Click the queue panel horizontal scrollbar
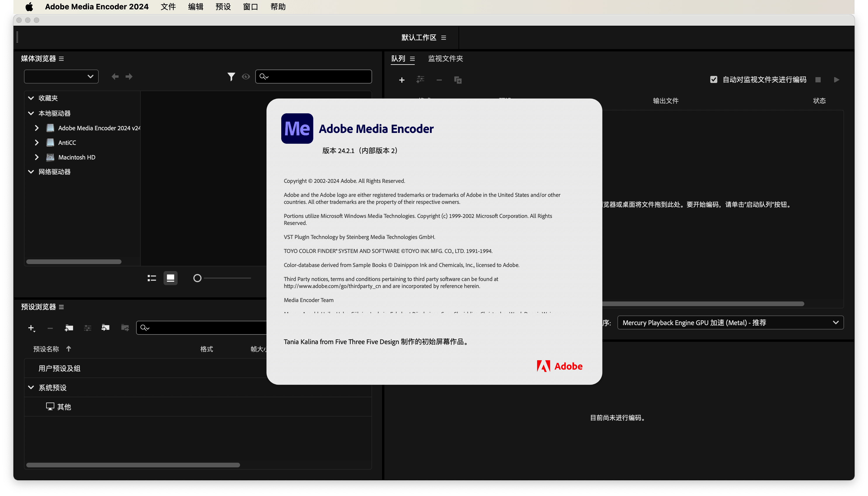The image size is (868, 496). [703, 304]
